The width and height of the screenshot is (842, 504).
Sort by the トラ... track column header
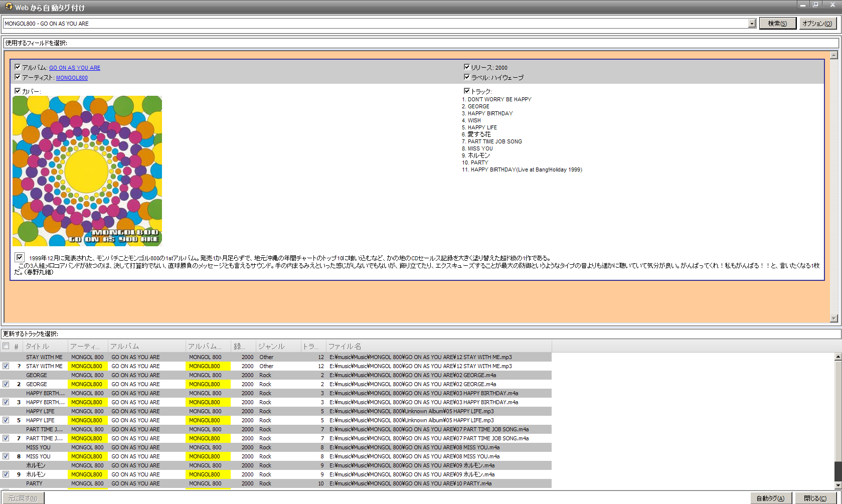click(x=313, y=346)
